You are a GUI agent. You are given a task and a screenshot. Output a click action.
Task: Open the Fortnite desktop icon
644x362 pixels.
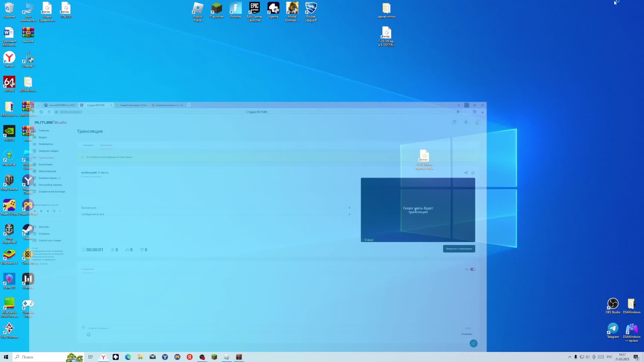pos(235,8)
